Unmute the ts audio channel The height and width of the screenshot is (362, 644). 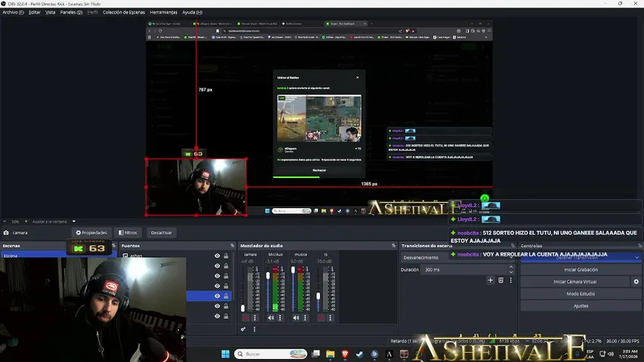click(x=321, y=318)
